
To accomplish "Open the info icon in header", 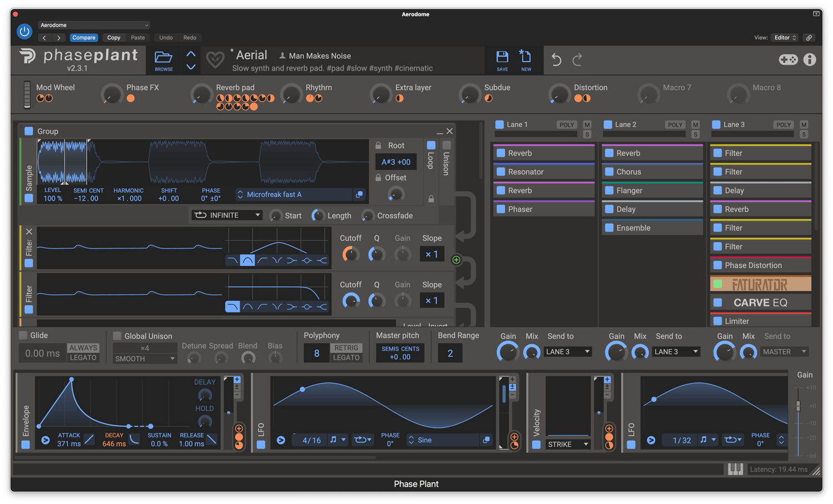I will pos(810,59).
